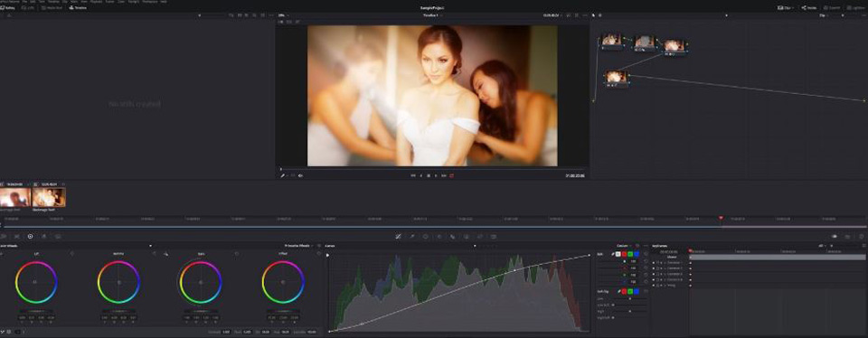The width and height of the screenshot is (868, 338).
Task: Open the Gallery panel button
Action: [x=8, y=8]
